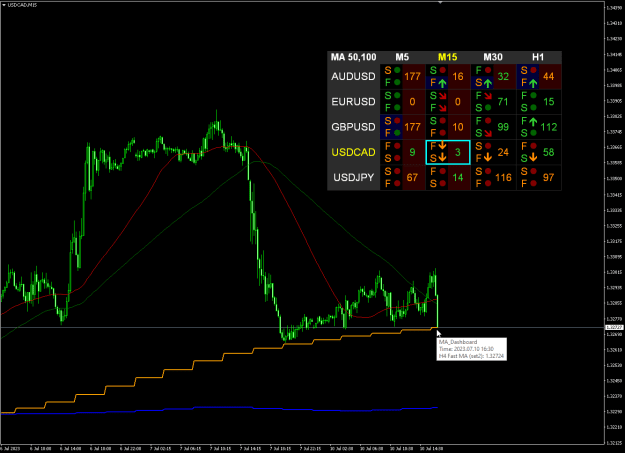Switch to GBPUSD symbol in dashboard
Screen dimensions: 625x453
[x=353, y=127]
